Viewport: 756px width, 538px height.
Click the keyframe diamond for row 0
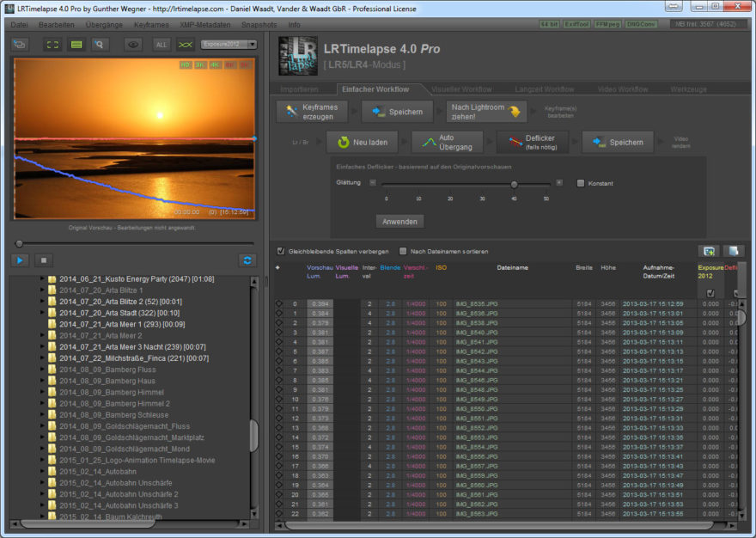pyautogui.click(x=278, y=304)
